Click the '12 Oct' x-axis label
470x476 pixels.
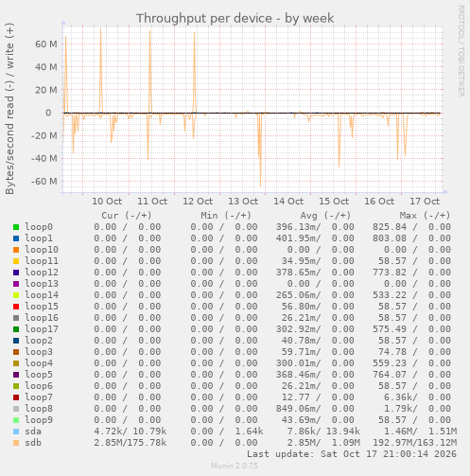click(x=198, y=201)
